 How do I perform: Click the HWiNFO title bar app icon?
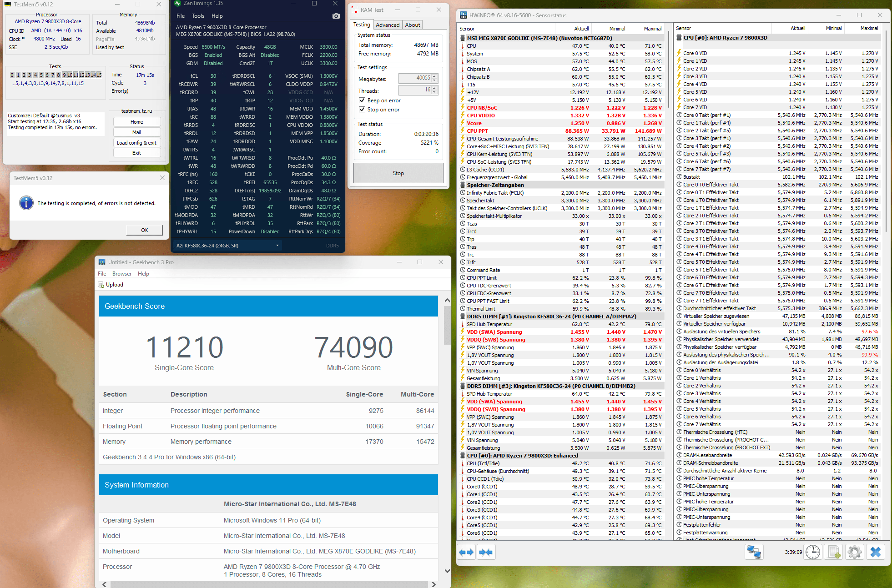(x=464, y=15)
